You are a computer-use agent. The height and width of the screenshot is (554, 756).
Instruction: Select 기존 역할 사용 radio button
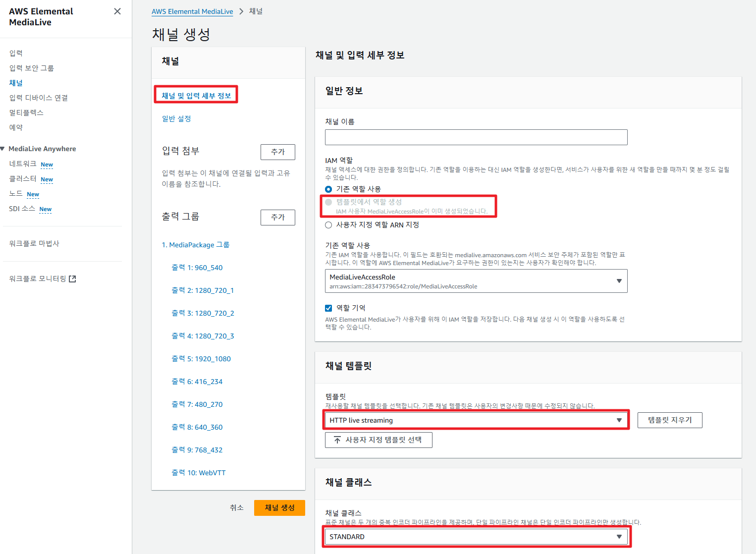click(x=328, y=189)
